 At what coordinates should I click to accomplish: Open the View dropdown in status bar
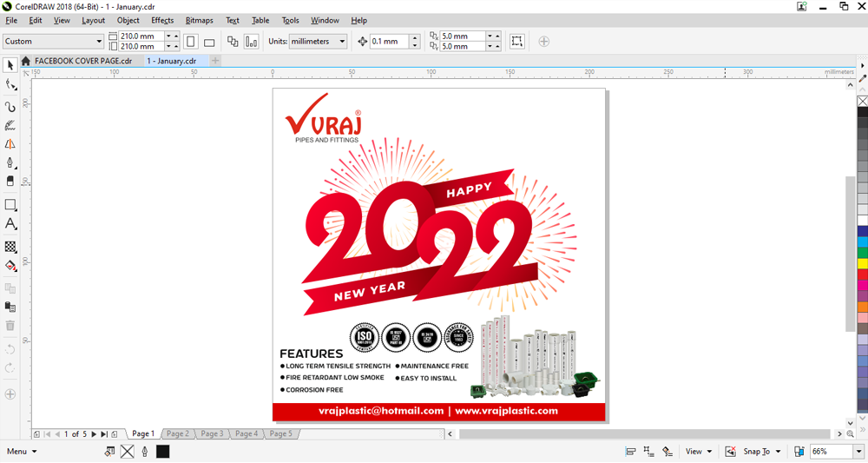pos(699,452)
